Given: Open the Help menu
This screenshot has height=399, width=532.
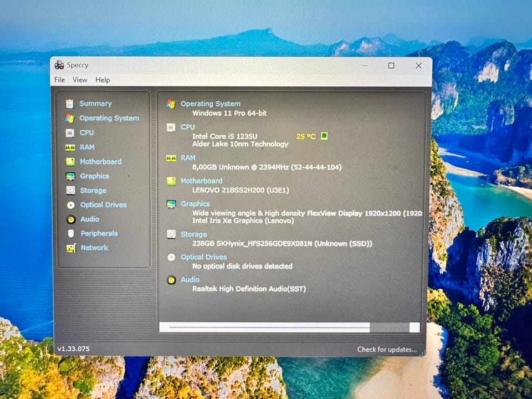Looking at the screenshot, I should coord(103,80).
